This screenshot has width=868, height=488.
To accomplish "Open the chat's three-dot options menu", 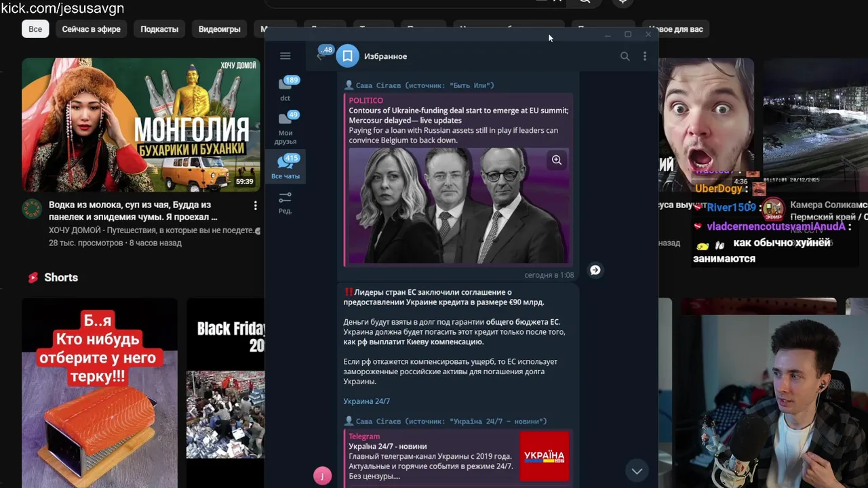I will coord(644,56).
